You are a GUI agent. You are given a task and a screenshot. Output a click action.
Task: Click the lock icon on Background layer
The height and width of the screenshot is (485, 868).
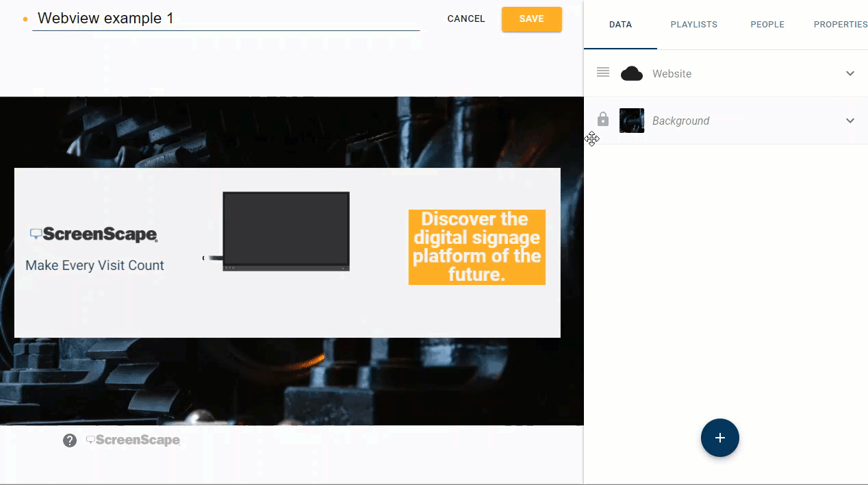[x=603, y=120]
